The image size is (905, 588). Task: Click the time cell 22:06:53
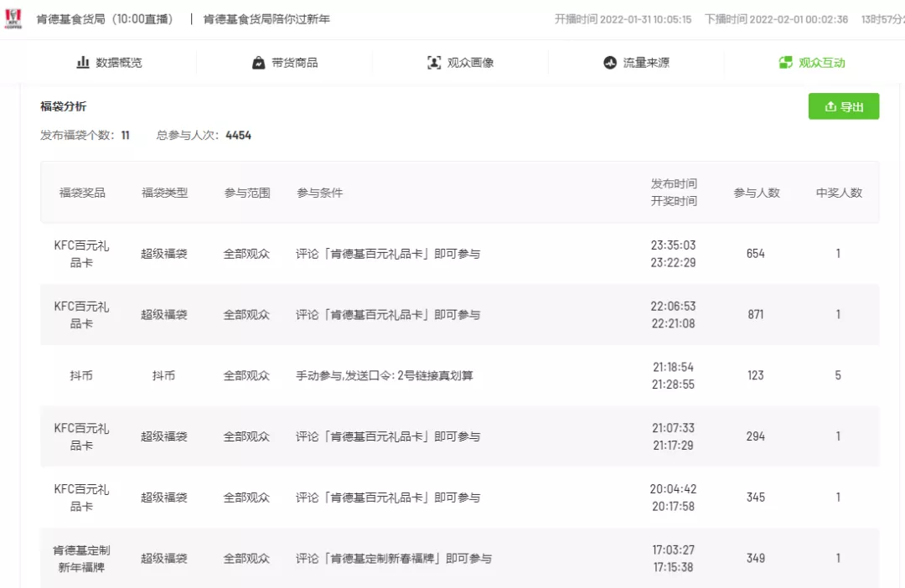[673, 307]
